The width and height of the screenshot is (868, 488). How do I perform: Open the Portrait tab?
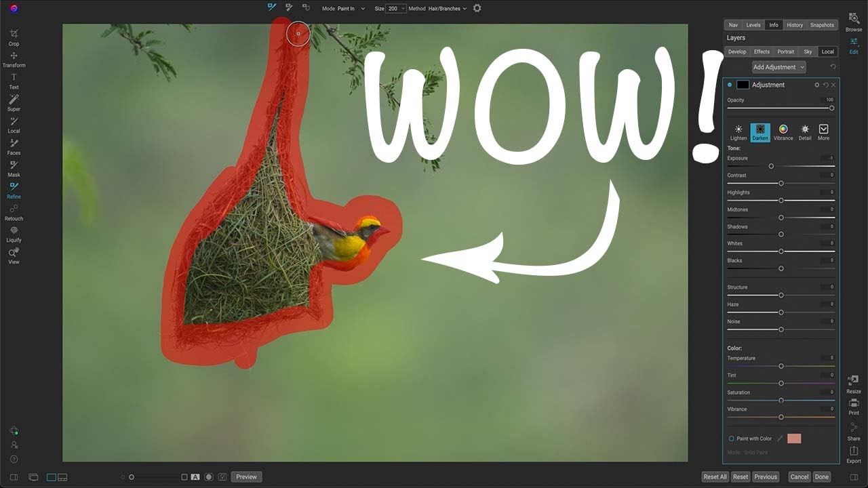pos(786,52)
